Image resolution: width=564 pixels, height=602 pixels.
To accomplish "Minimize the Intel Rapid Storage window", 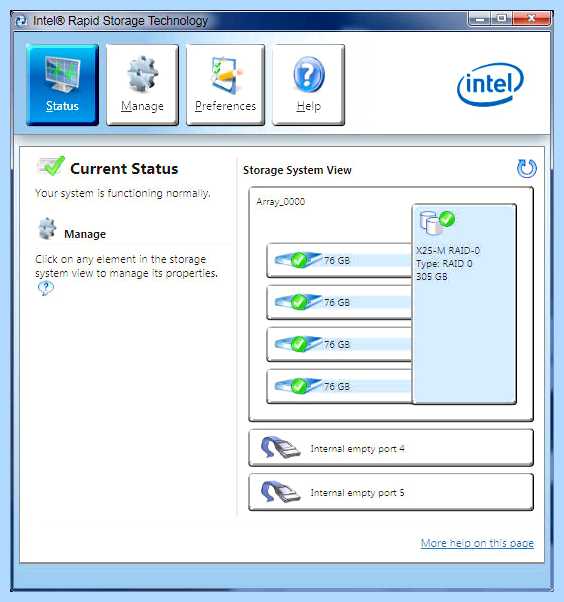I will [x=480, y=18].
